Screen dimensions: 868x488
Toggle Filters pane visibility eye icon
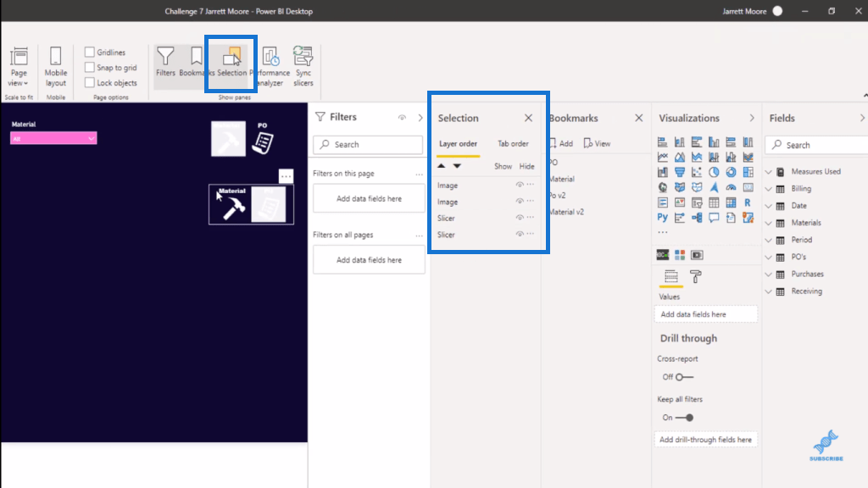tap(402, 117)
